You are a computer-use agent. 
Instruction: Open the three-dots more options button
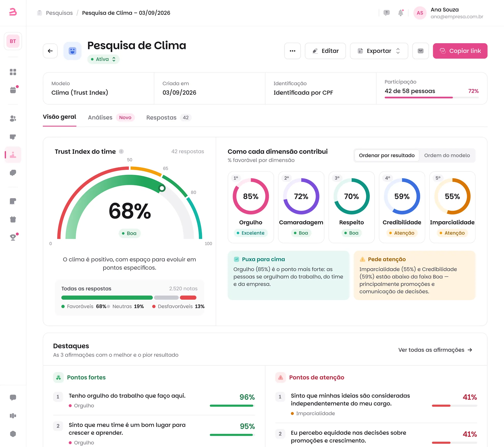point(292,51)
